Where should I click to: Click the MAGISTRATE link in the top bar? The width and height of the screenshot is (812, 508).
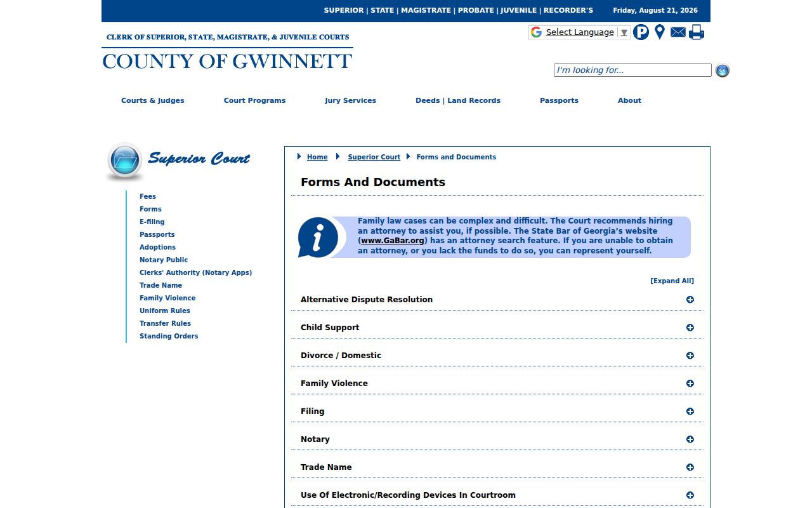click(x=426, y=10)
